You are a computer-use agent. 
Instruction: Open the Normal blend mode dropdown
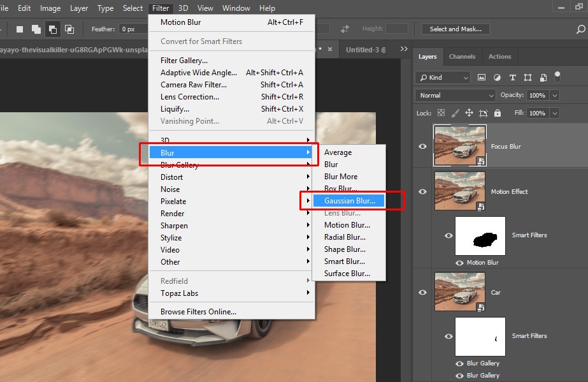coord(455,95)
